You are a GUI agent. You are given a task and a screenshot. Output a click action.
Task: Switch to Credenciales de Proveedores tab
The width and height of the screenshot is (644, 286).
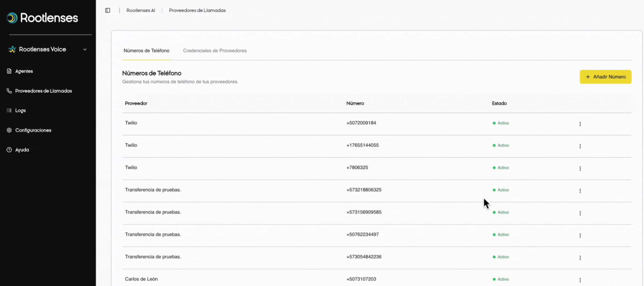point(215,51)
